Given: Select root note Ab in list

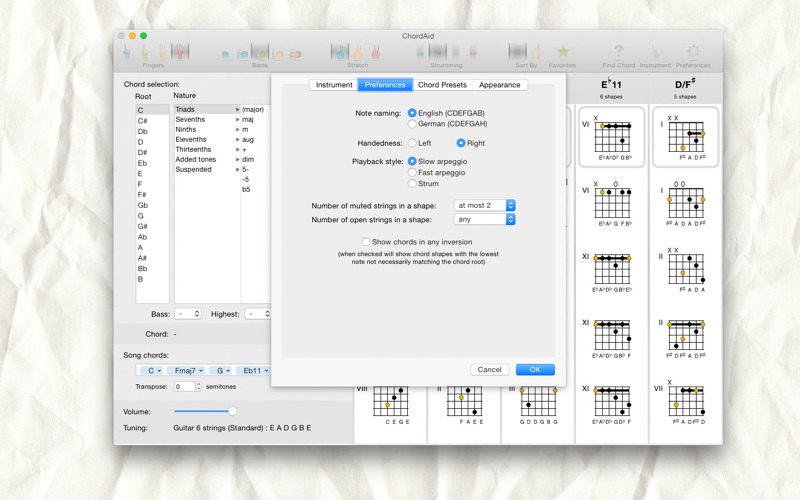Looking at the screenshot, I should tap(152, 237).
